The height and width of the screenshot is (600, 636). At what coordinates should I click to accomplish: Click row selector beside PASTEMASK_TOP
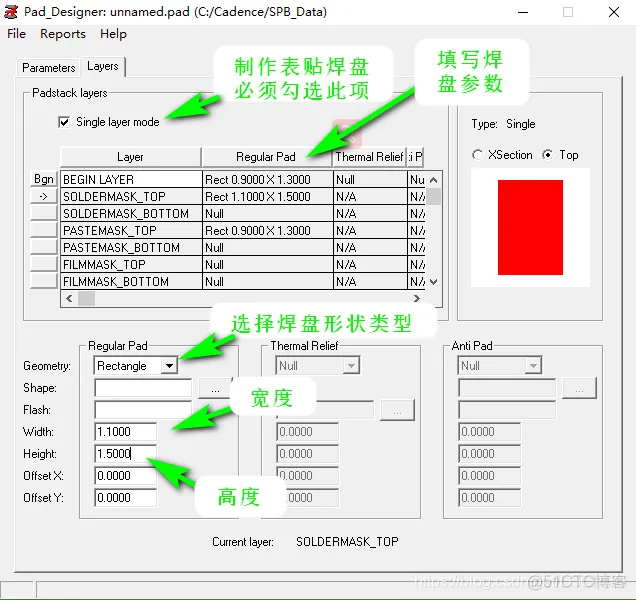pyautogui.click(x=43, y=230)
